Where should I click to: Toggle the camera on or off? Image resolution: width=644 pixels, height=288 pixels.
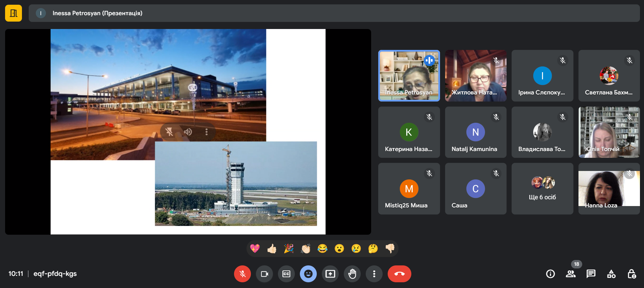tap(264, 274)
